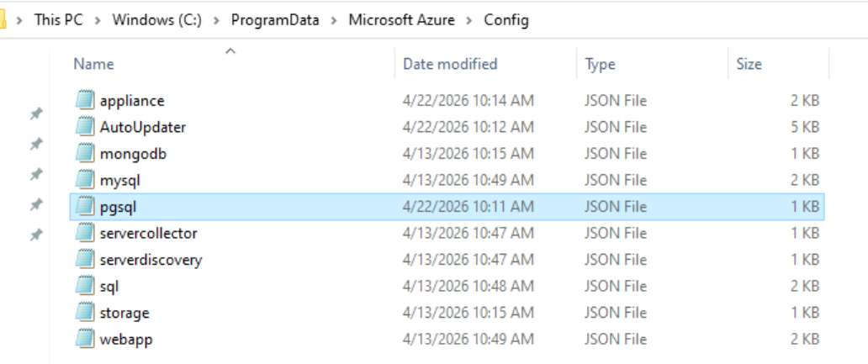Screen dimensions: 868x364
Task: Select the storage file name
Action: pyautogui.click(x=124, y=313)
